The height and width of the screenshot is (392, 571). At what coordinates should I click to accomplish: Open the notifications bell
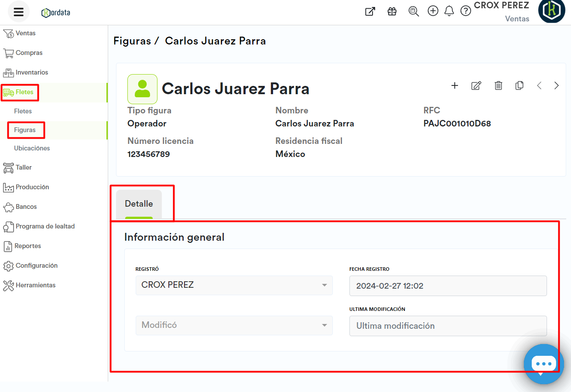(449, 11)
